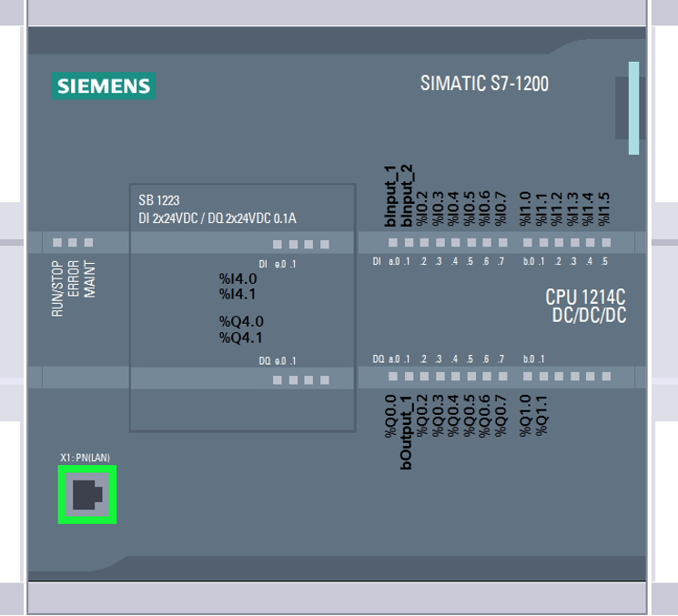Select the bInput_1 tag label
Viewport: 678px width, 616px height.
391,196
